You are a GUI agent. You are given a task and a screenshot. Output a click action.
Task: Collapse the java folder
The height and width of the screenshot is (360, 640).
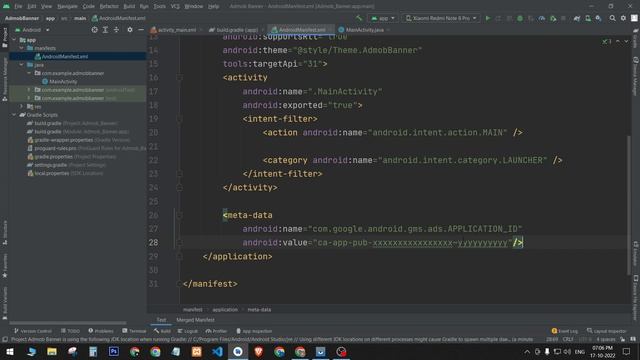[x=22, y=65]
